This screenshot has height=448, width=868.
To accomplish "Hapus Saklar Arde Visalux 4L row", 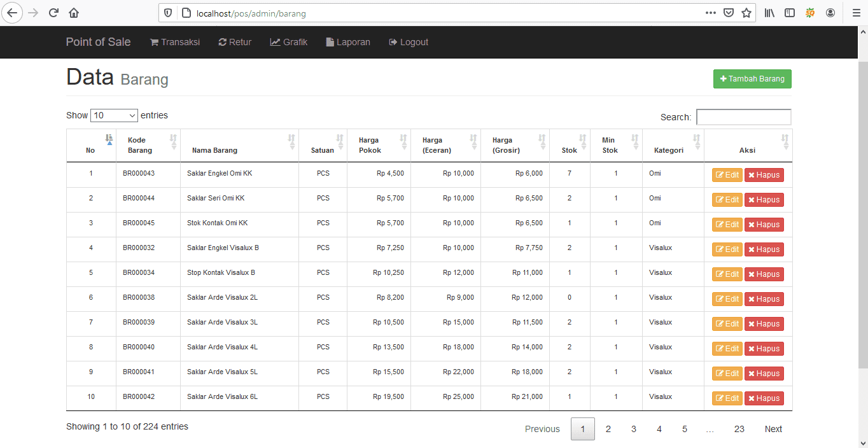I will pyautogui.click(x=764, y=349).
